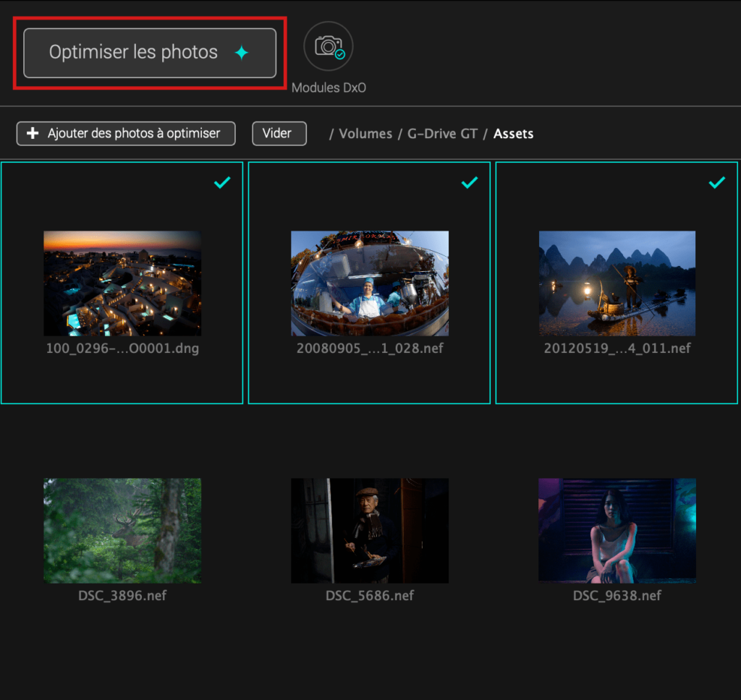Viewport: 741px width, 700px height.
Task: Select the fisherman lake thumbnail 20120519
Action: click(617, 283)
